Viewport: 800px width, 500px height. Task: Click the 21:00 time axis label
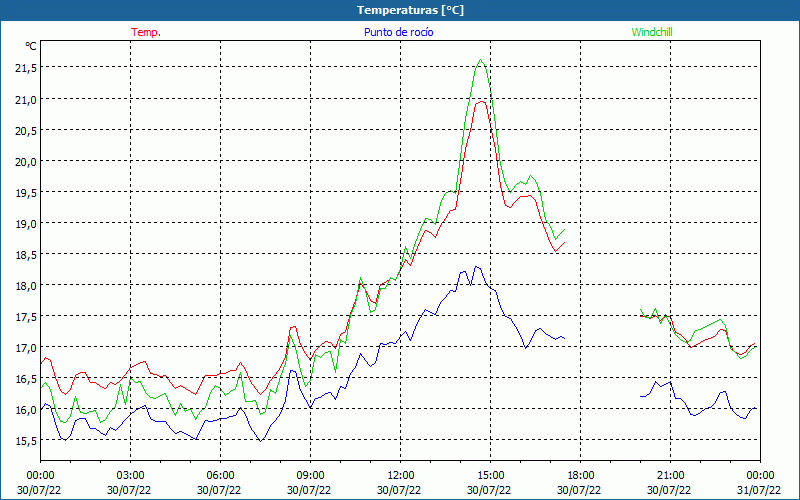point(670,476)
